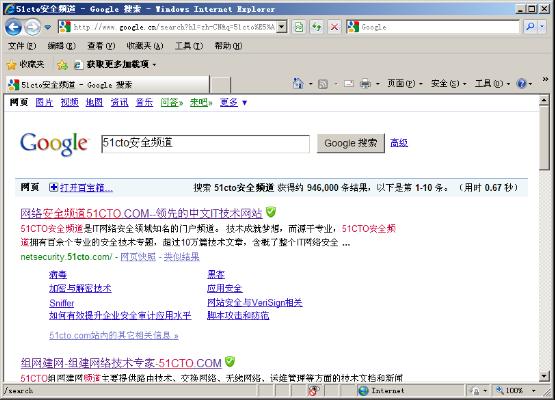Open the 类似结果 similar results link
The image size is (555, 400).
click(182, 257)
